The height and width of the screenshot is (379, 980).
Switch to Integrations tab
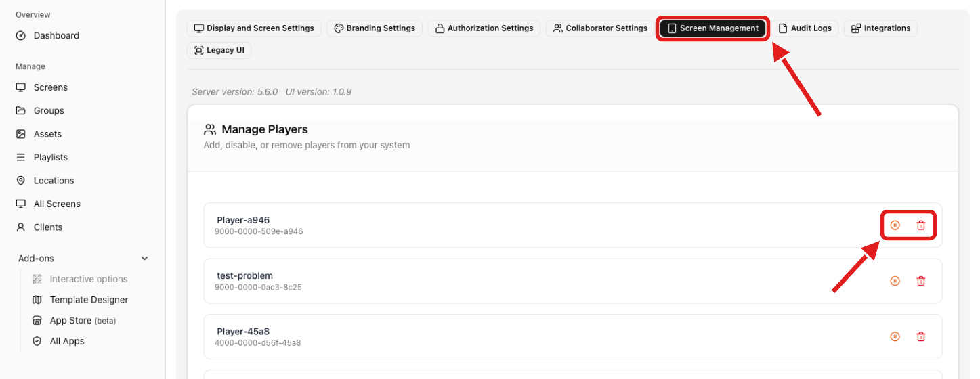point(880,28)
